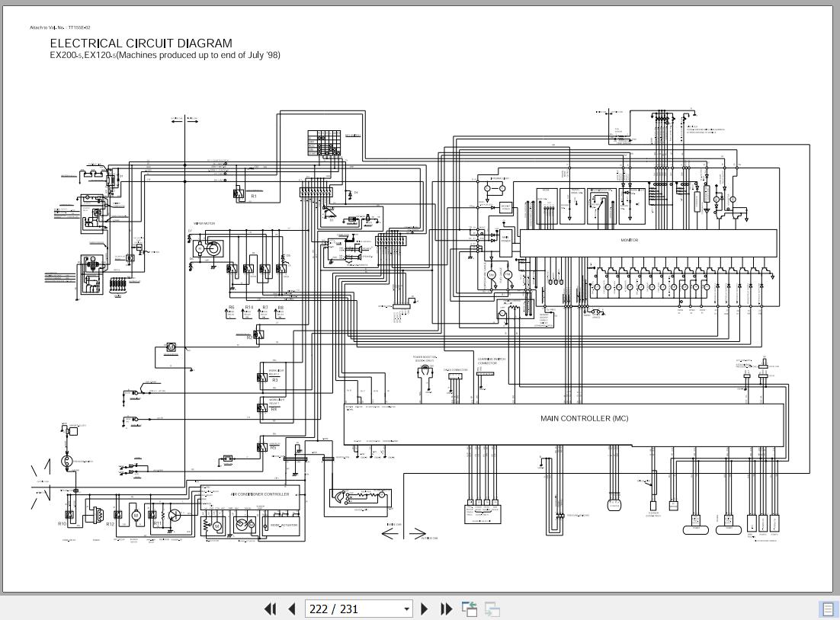Screen dimensions: 840x620
Task: Click the WIPER MOTOR label
Action: pyautogui.click(x=204, y=223)
